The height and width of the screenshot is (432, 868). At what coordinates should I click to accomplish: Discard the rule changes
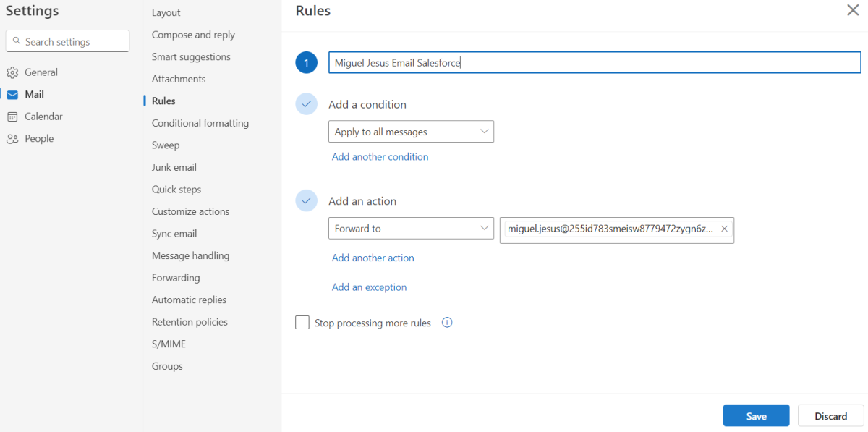click(x=830, y=415)
